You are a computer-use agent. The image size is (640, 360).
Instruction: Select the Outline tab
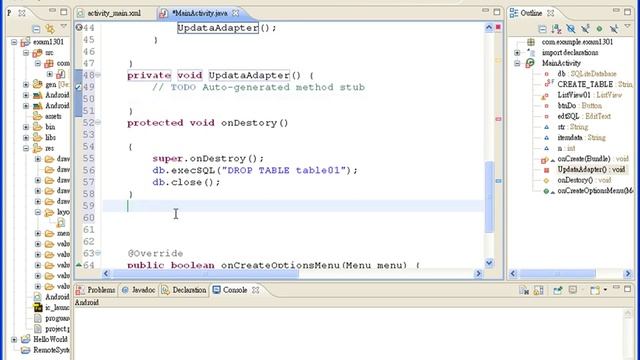click(531, 13)
